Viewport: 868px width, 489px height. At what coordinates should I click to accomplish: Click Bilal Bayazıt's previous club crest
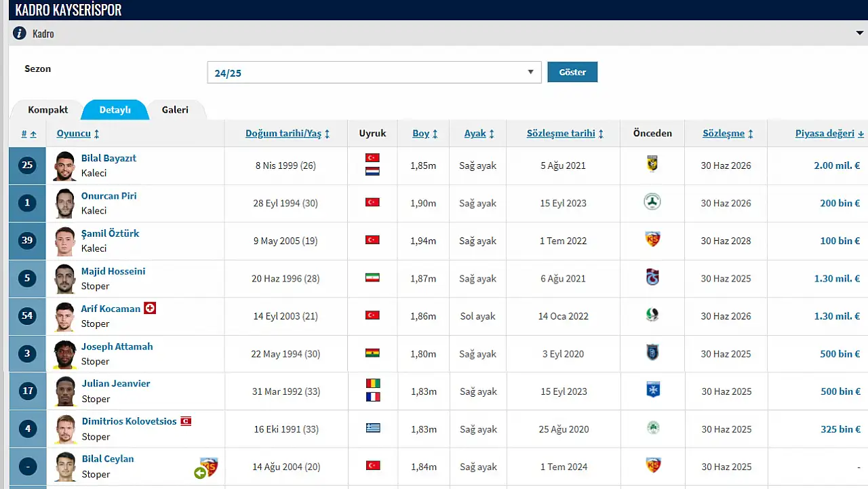[652, 164]
